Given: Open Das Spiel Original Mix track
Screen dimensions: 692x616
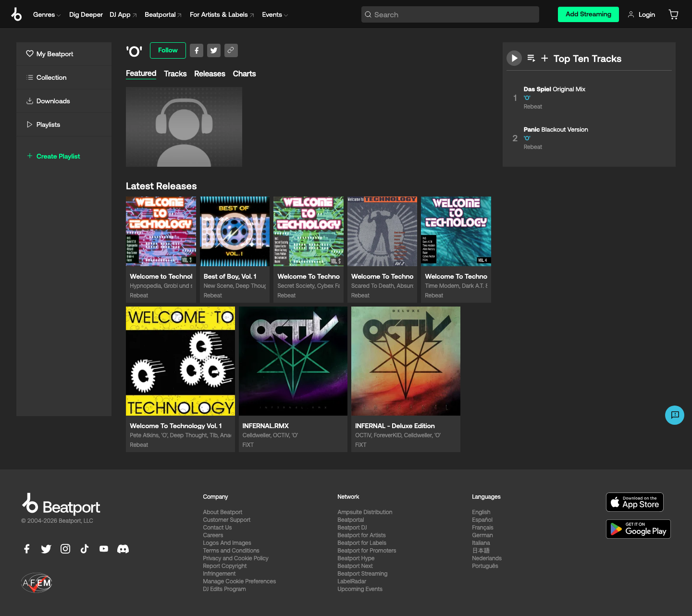Looking at the screenshot, I should 555,89.
